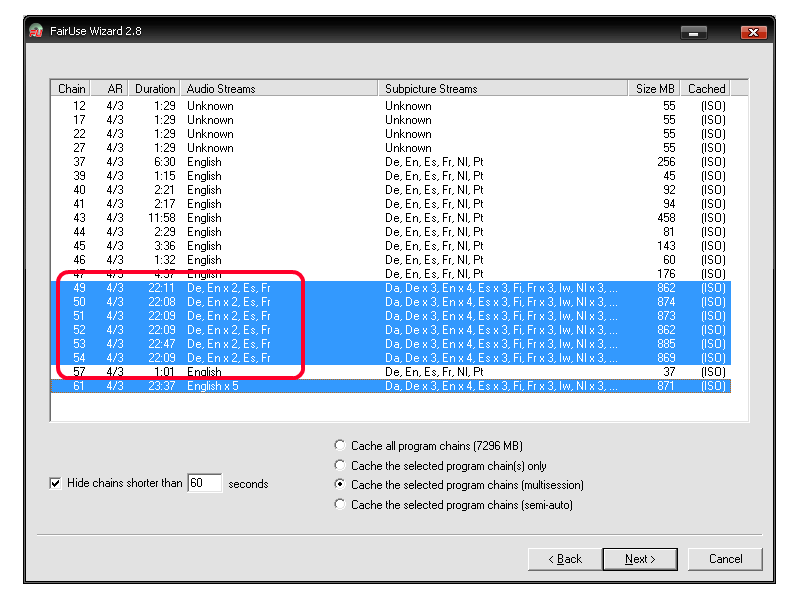
Task: Select chain 51 sized 873 MB
Action: (391, 316)
